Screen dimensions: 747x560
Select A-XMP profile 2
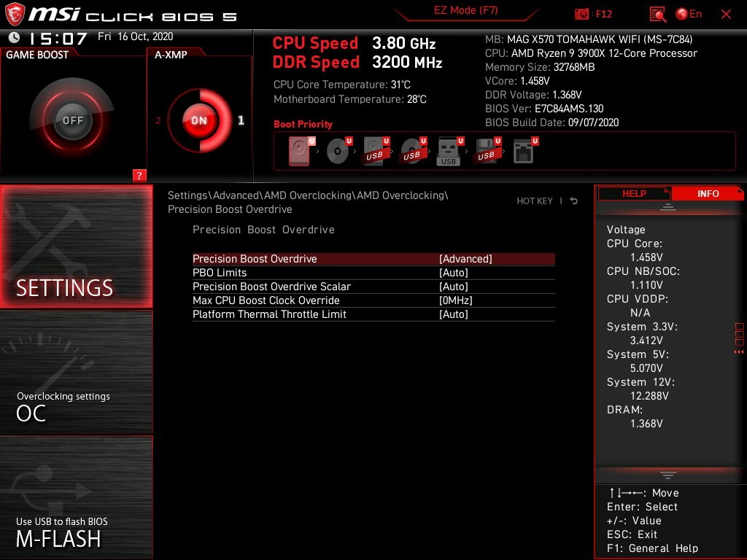tap(158, 121)
